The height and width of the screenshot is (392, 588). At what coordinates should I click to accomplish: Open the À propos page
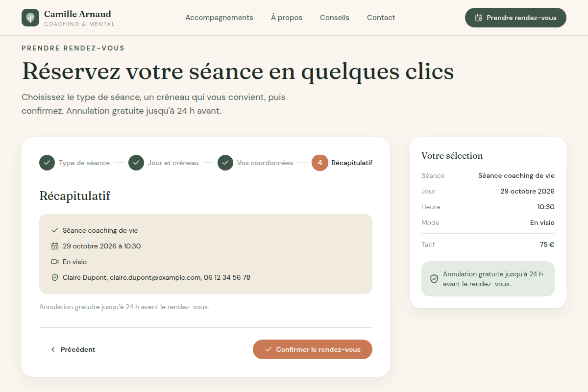(x=287, y=18)
